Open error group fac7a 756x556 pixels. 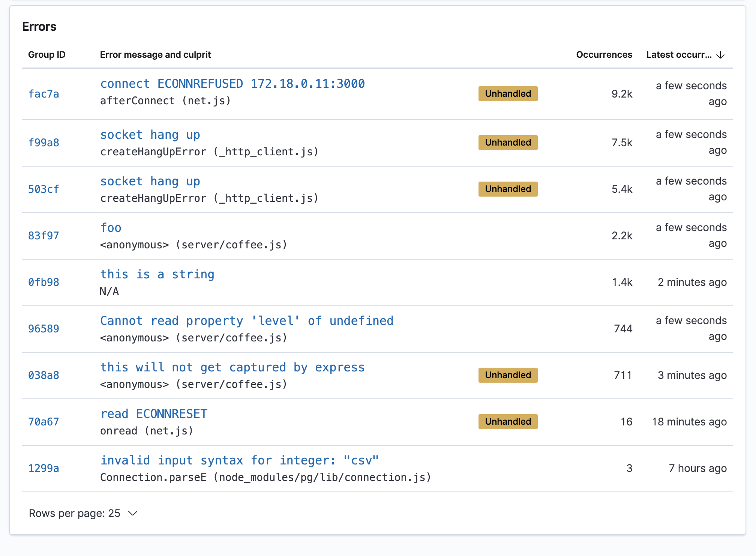point(44,95)
